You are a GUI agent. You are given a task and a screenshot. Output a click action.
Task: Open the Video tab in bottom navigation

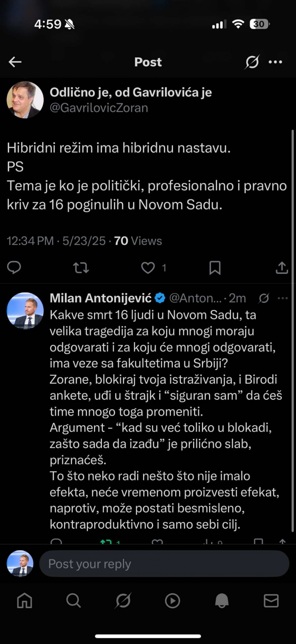click(172, 601)
